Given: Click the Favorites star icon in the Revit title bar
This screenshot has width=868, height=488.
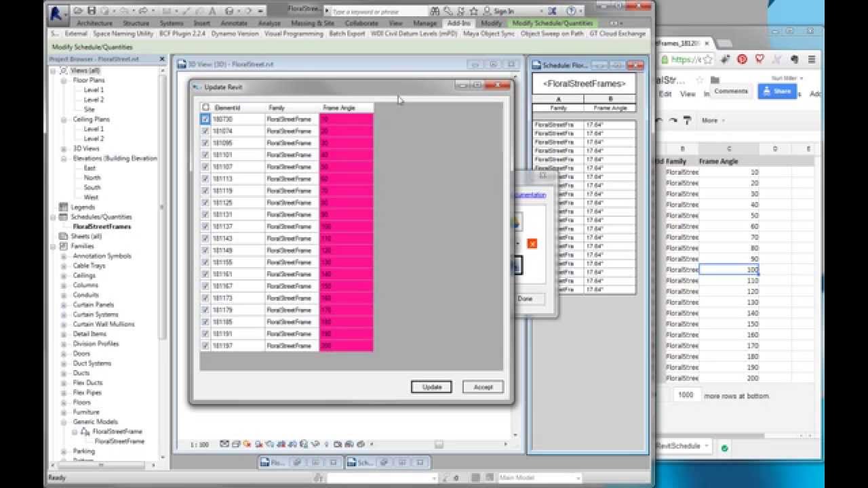Looking at the screenshot, I should tap(473, 11).
